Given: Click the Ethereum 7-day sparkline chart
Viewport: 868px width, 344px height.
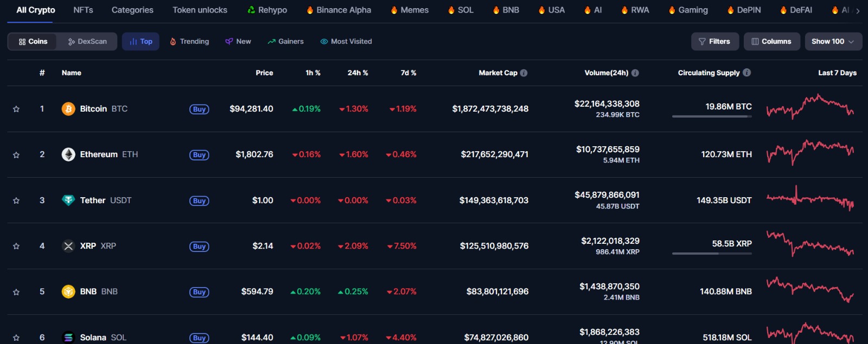Looking at the screenshot, I should [x=810, y=152].
